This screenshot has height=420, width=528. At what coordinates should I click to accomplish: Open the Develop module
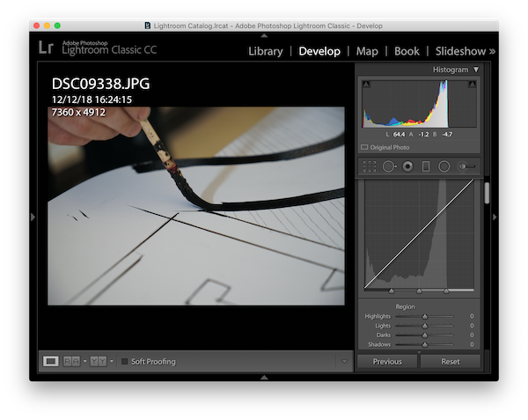[319, 51]
